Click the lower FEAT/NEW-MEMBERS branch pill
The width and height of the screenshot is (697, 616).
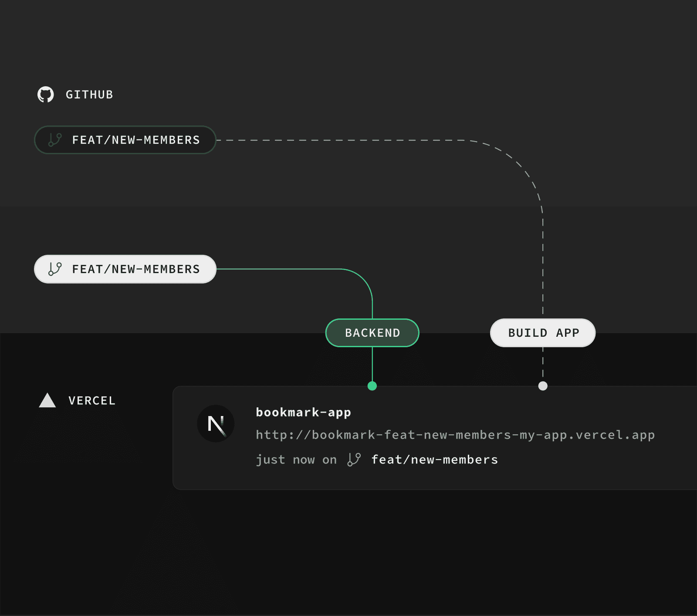pos(125,269)
